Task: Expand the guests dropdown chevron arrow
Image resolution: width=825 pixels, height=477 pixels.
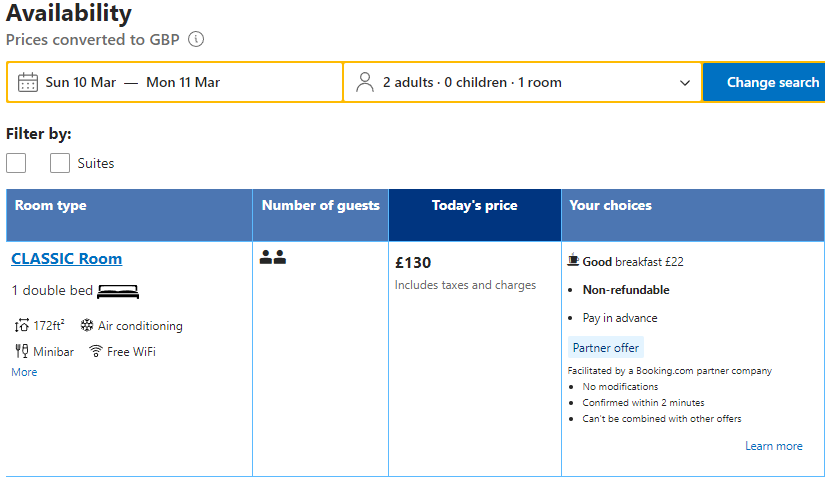Action: pos(685,83)
